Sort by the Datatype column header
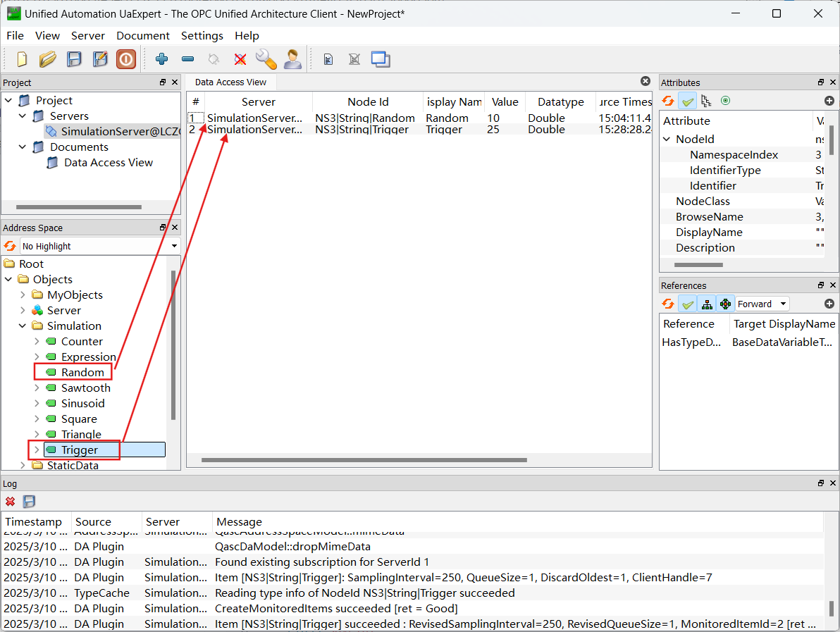The height and width of the screenshot is (632, 840). pyautogui.click(x=560, y=101)
